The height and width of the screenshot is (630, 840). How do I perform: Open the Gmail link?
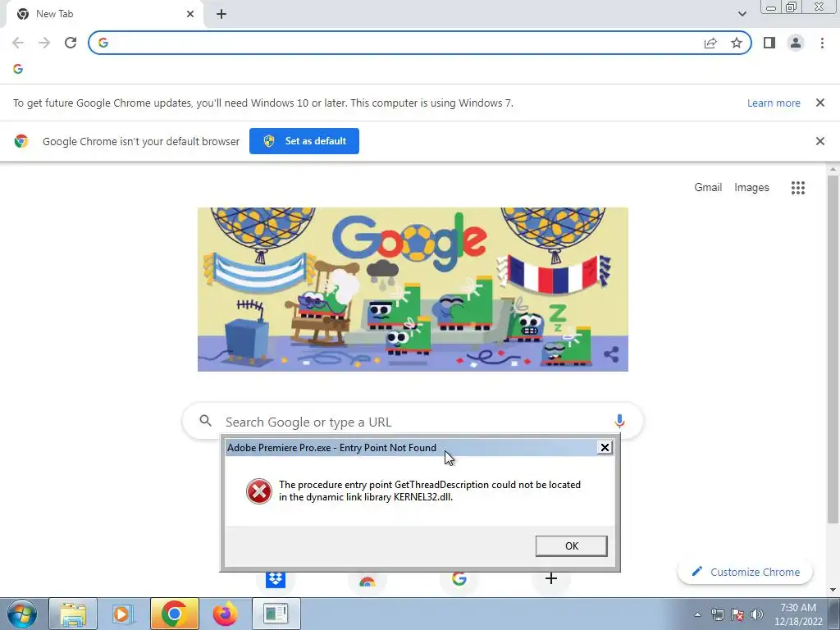[708, 188]
